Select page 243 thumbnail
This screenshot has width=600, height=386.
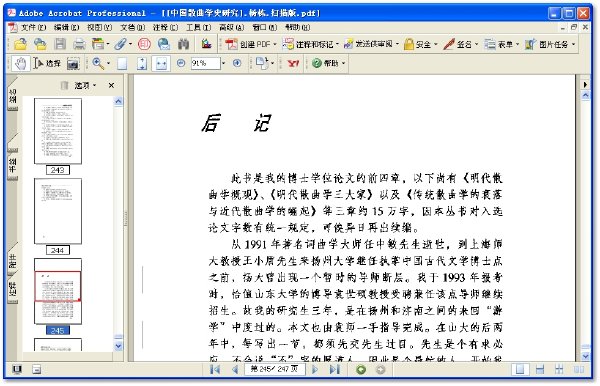(58, 131)
